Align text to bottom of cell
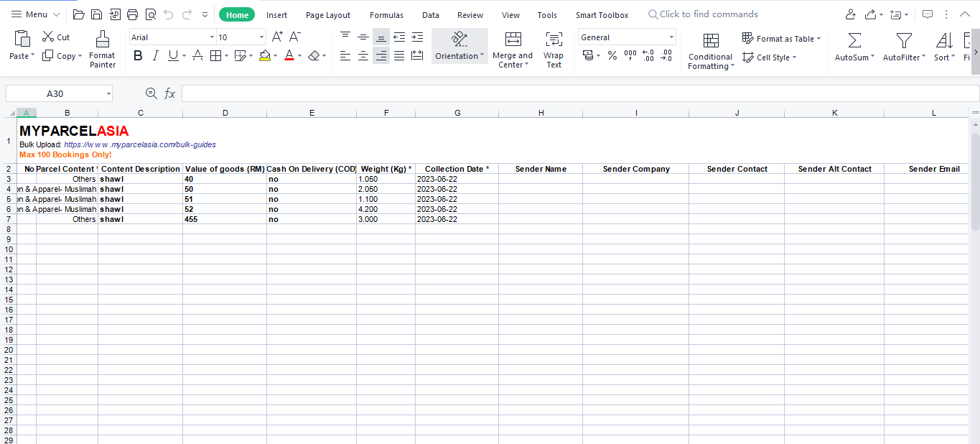This screenshot has height=444, width=980. [x=381, y=37]
